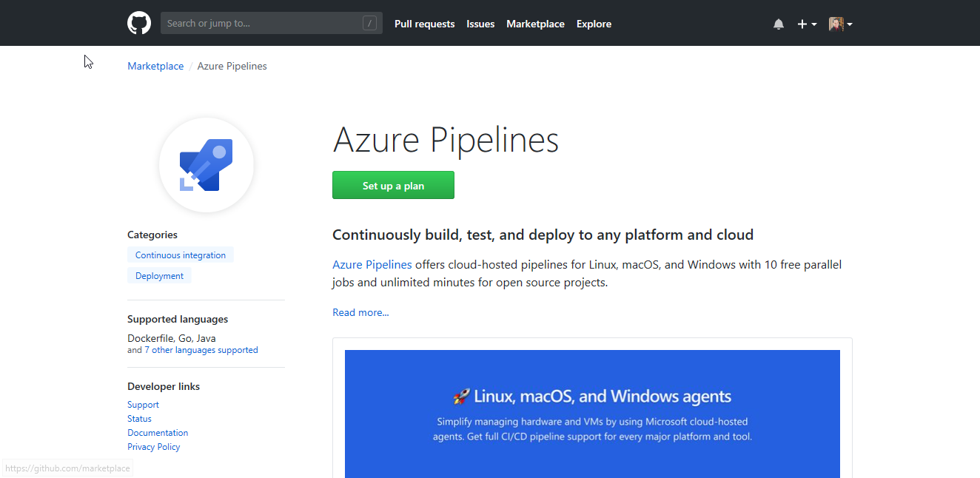Go to Issues in top navigation
Viewport: 980px width, 478px height.
pyautogui.click(x=480, y=24)
